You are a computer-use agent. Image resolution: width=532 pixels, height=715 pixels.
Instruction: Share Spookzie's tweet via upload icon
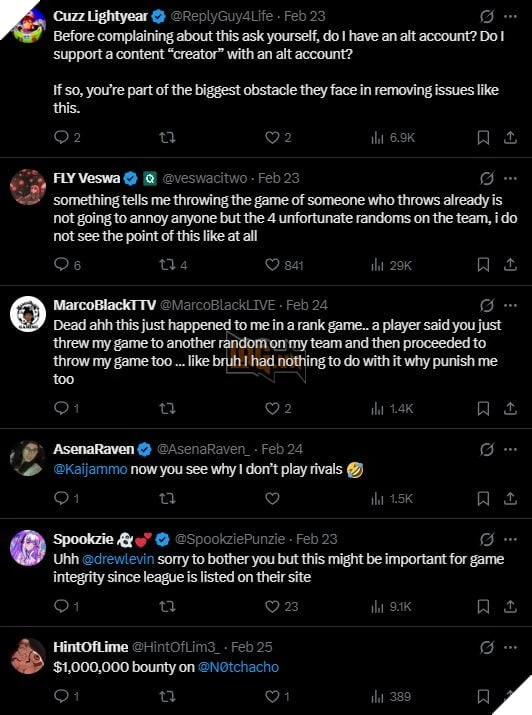(x=510, y=606)
